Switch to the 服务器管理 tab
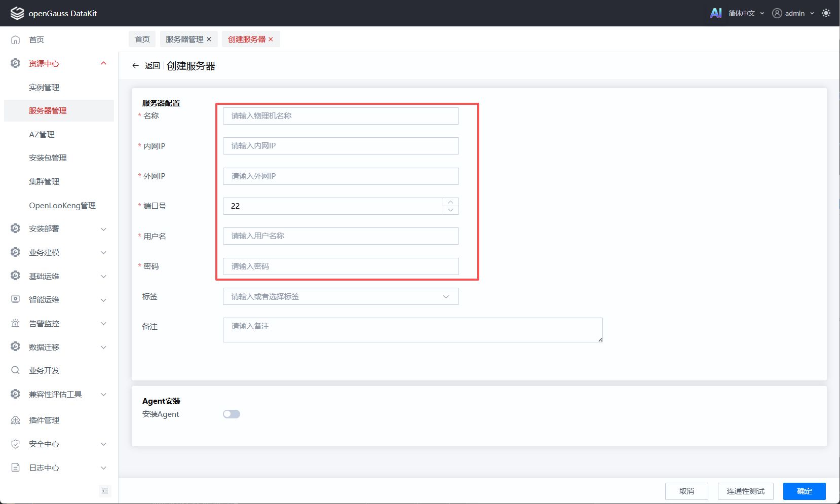 tap(184, 39)
